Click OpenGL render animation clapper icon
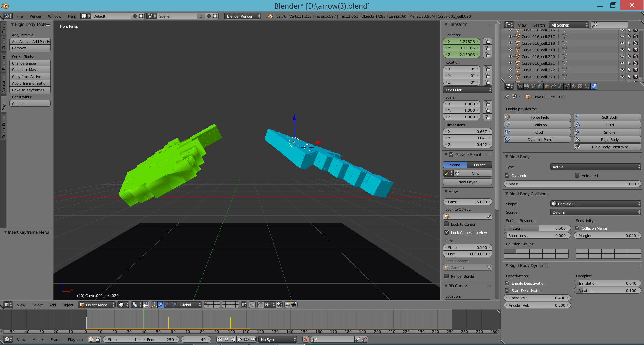Image resolution: width=644 pixels, height=345 pixels. point(294,305)
